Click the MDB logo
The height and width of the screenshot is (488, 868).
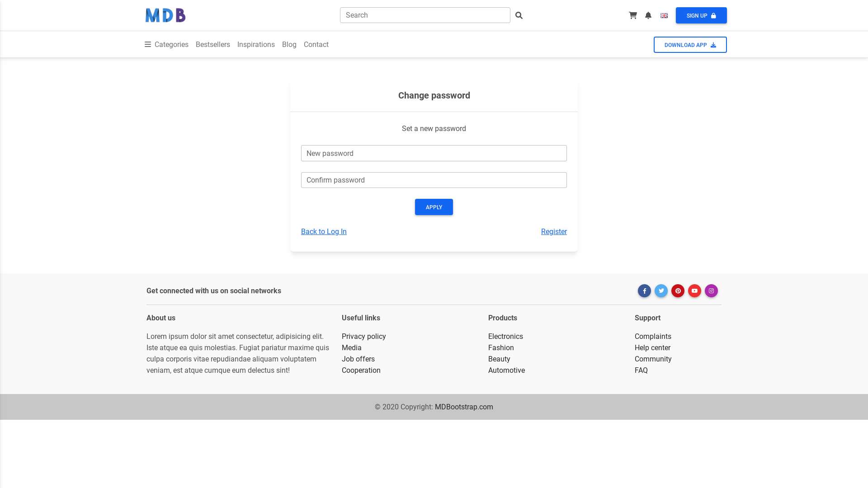pyautogui.click(x=165, y=15)
